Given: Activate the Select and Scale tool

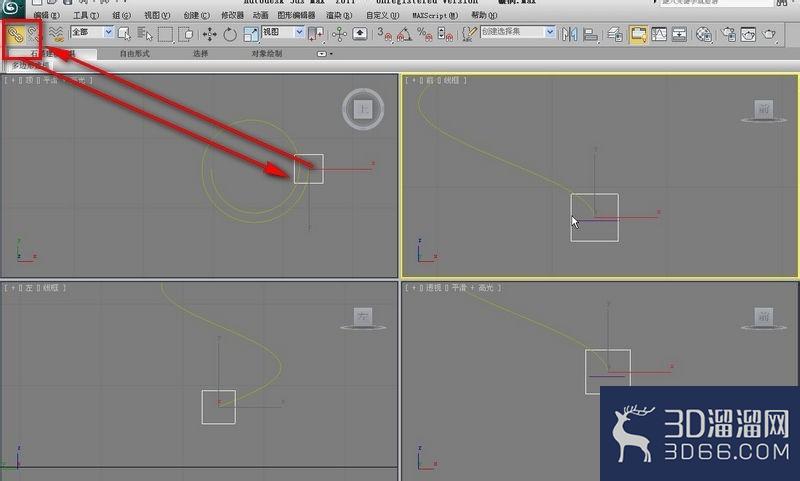Looking at the screenshot, I should pyautogui.click(x=251, y=35).
